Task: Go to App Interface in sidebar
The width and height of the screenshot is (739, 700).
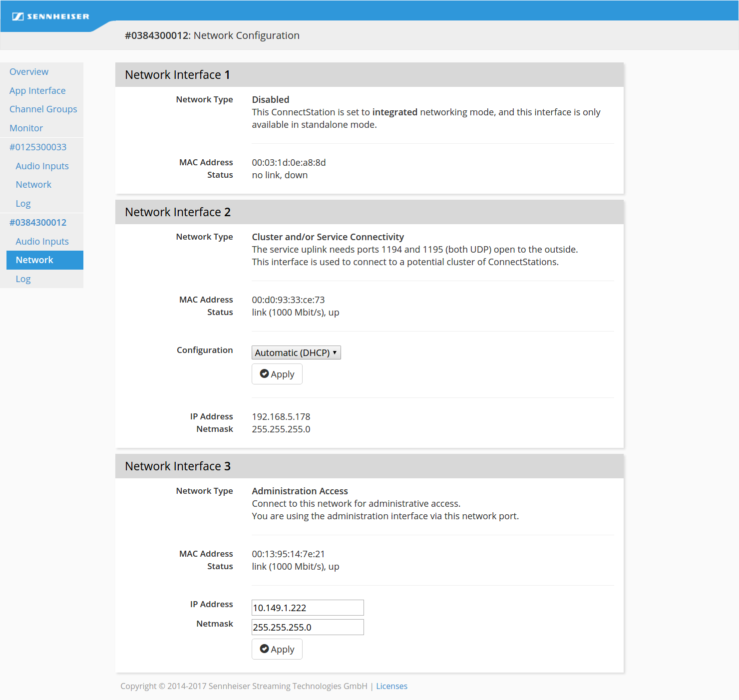Action: tap(37, 91)
